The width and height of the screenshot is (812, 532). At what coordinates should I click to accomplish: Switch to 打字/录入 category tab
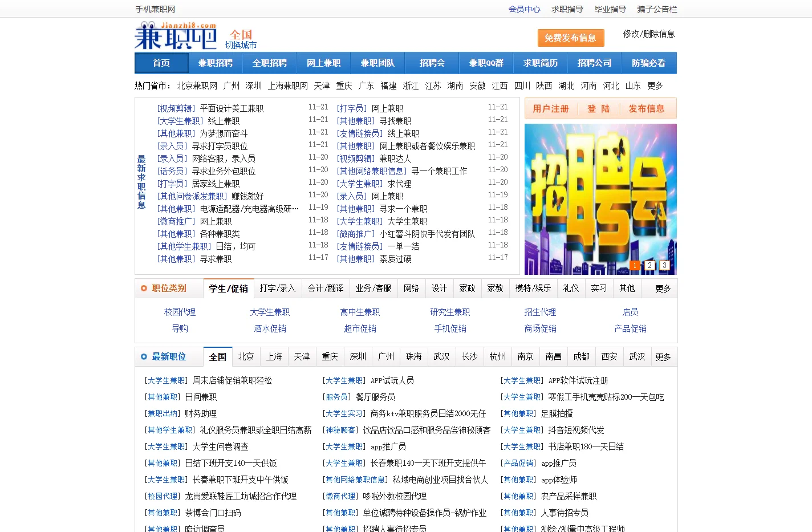pyautogui.click(x=278, y=289)
